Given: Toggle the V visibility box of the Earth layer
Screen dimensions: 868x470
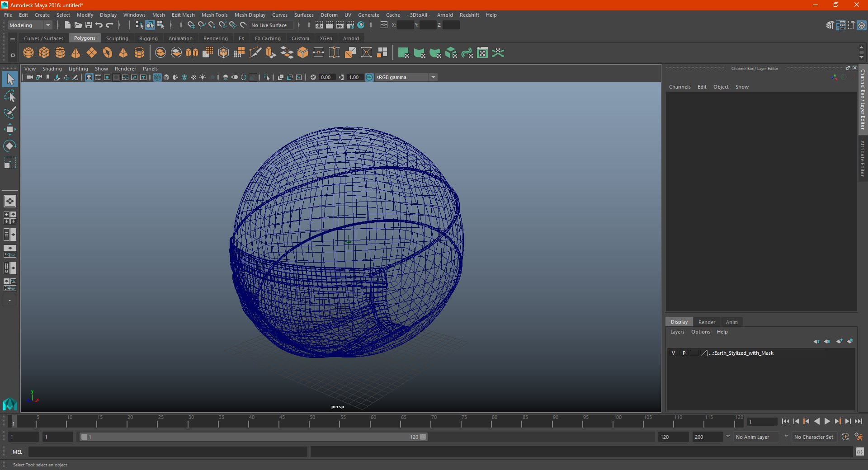Looking at the screenshot, I should 673,353.
